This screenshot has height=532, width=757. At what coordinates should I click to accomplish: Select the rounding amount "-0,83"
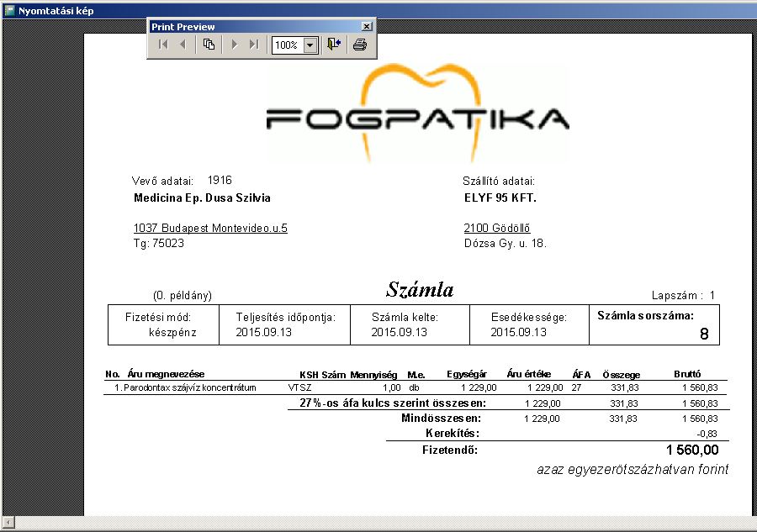707,434
